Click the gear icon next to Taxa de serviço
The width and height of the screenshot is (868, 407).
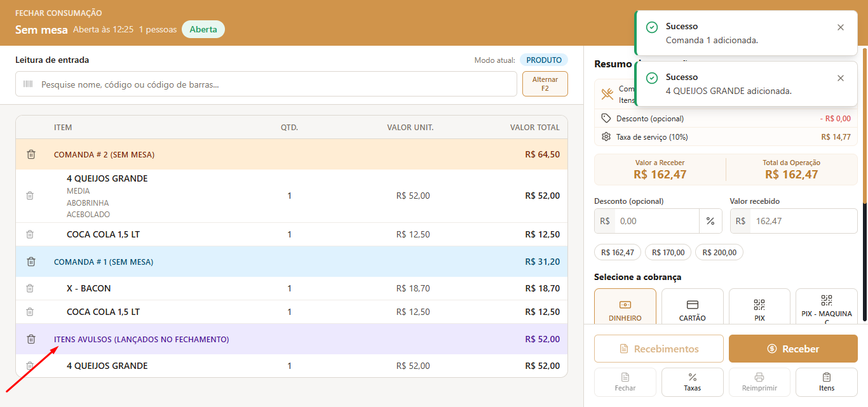pos(606,137)
